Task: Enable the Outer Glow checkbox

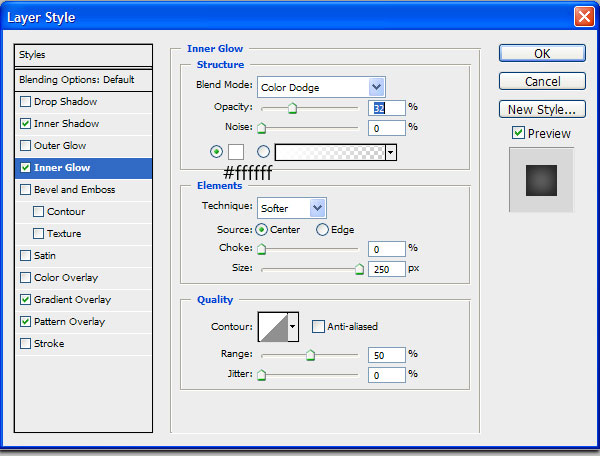Action: 25,145
